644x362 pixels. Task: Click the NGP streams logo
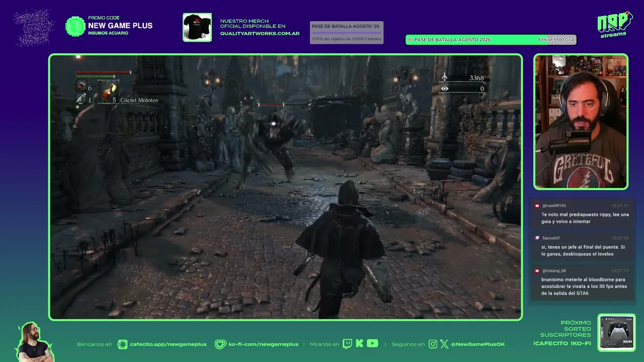point(614,25)
